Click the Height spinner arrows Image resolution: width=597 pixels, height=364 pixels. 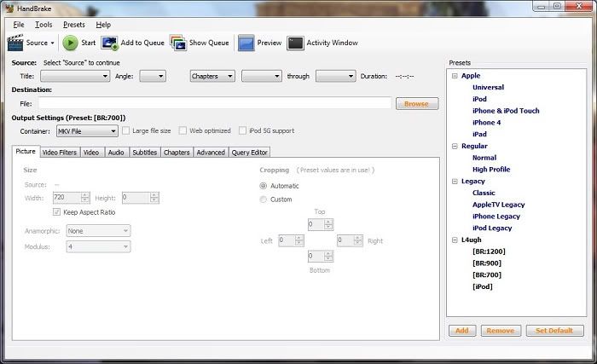[154, 198]
